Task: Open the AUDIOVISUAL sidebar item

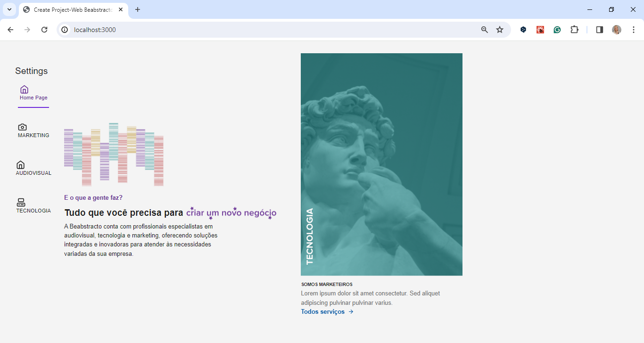Action: pos(33,168)
